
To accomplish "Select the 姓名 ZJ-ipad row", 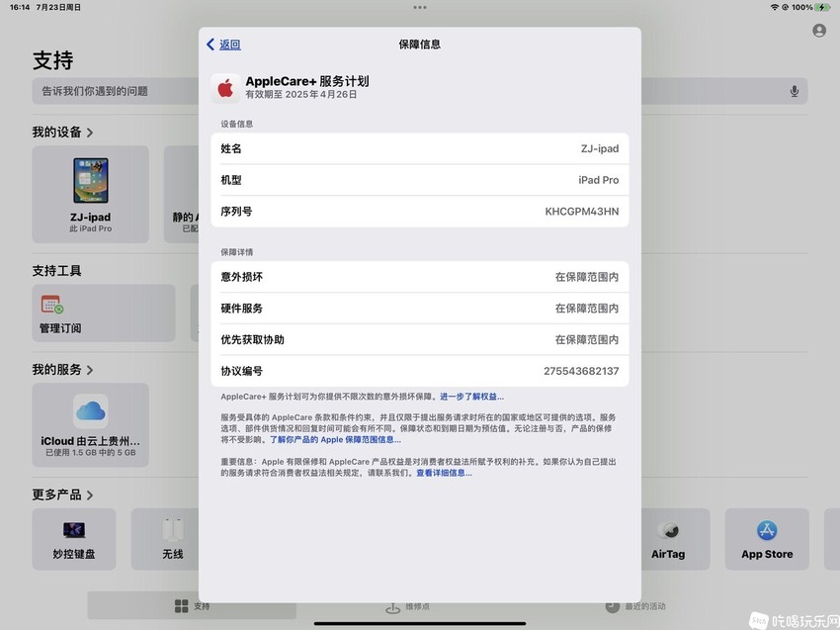I will pyautogui.click(x=419, y=148).
